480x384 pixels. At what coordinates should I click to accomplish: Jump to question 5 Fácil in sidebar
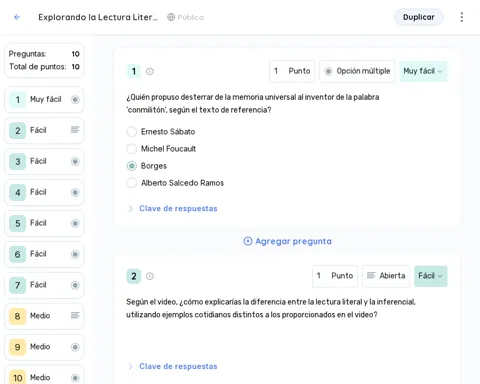(44, 223)
